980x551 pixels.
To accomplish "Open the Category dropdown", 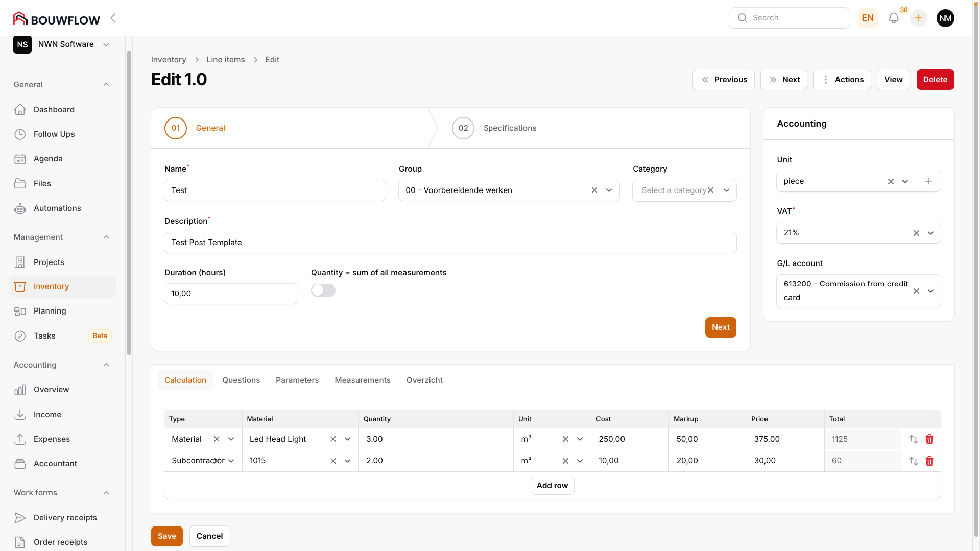I will (726, 190).
